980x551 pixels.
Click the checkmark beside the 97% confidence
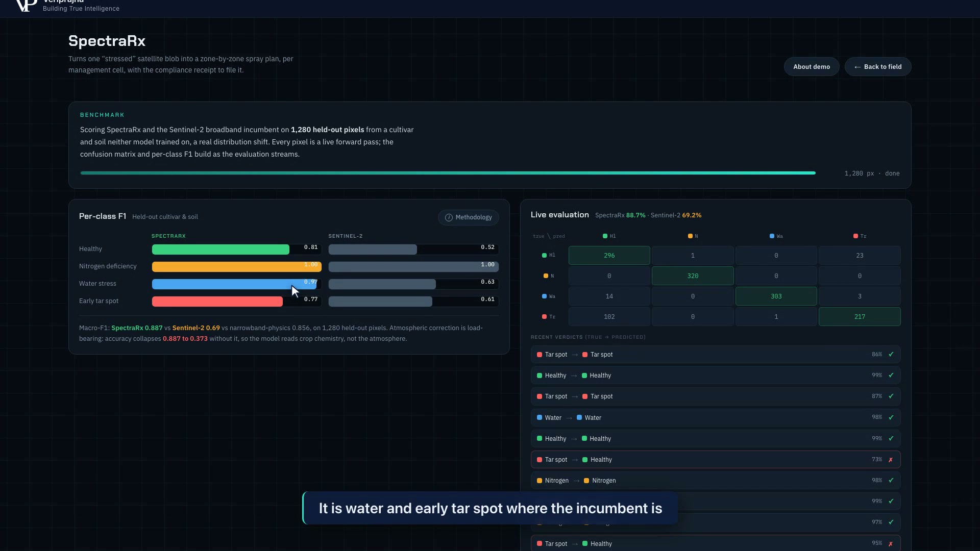pos(891,522)
